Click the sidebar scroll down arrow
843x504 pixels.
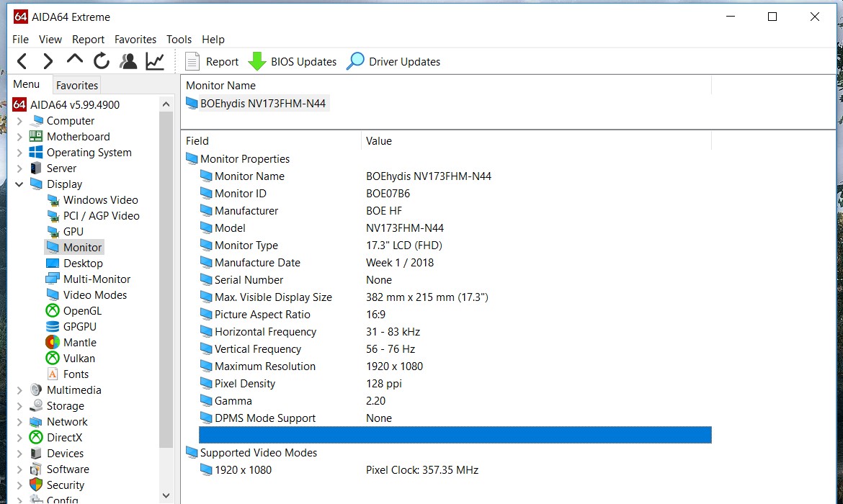[166, 495]
